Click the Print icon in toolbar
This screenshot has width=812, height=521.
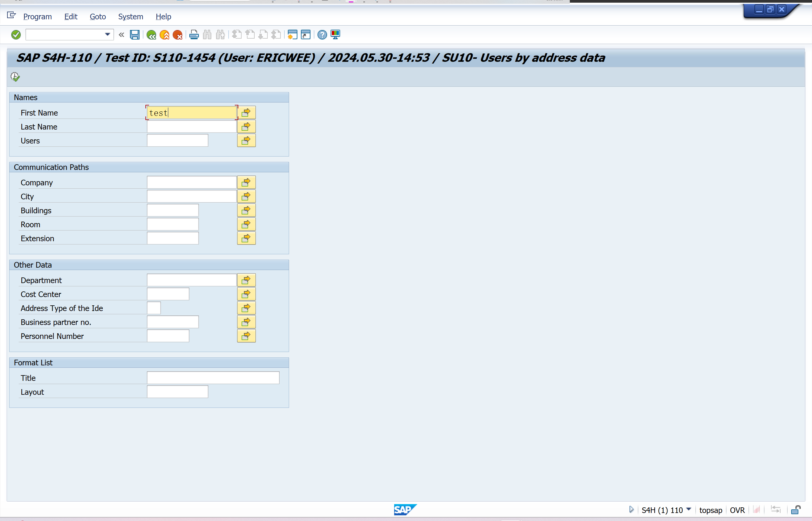click(194, 34)
